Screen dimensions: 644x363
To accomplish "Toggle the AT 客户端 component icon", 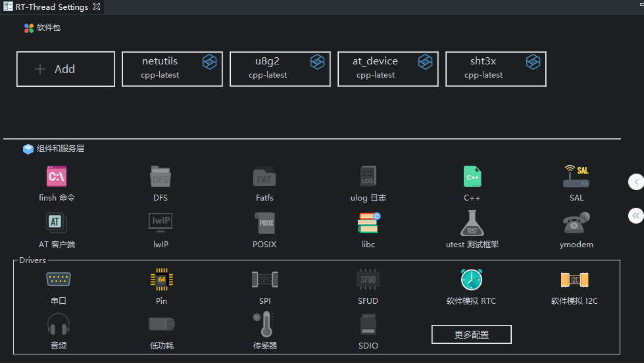I will tap(57, 223).
